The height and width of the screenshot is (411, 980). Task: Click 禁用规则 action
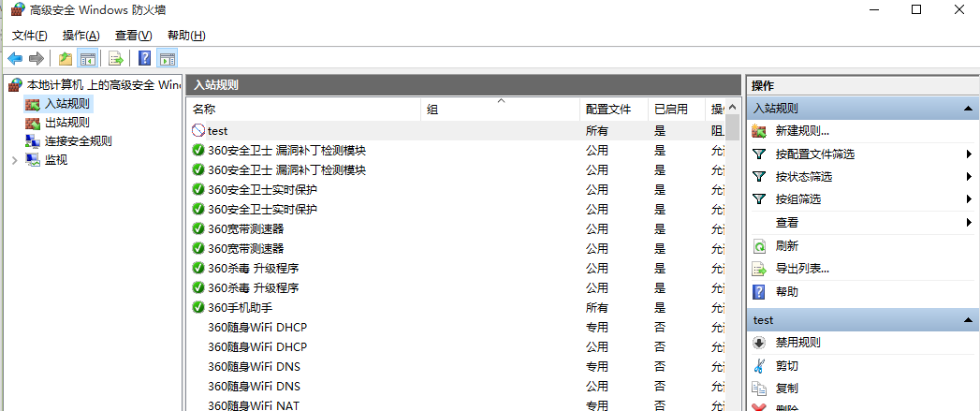pyautogui.click(x=798, y=343)
